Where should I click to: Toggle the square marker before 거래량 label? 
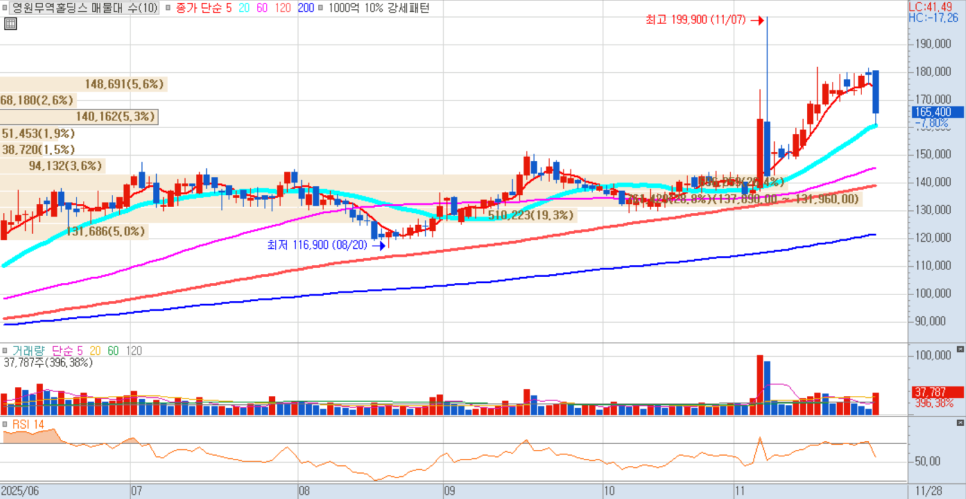tap(6, 351)
